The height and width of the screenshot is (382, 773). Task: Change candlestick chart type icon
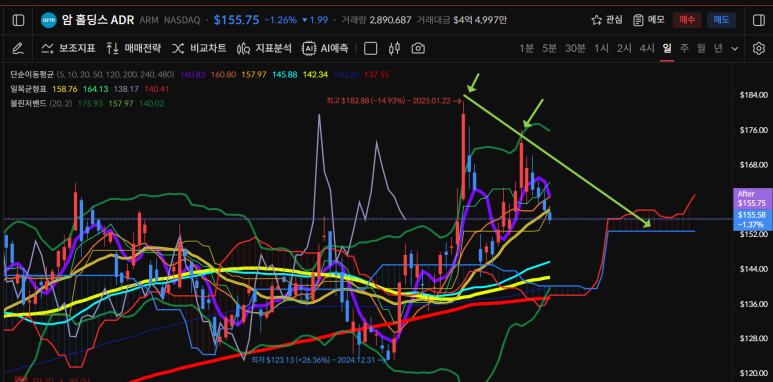point(394,48)
